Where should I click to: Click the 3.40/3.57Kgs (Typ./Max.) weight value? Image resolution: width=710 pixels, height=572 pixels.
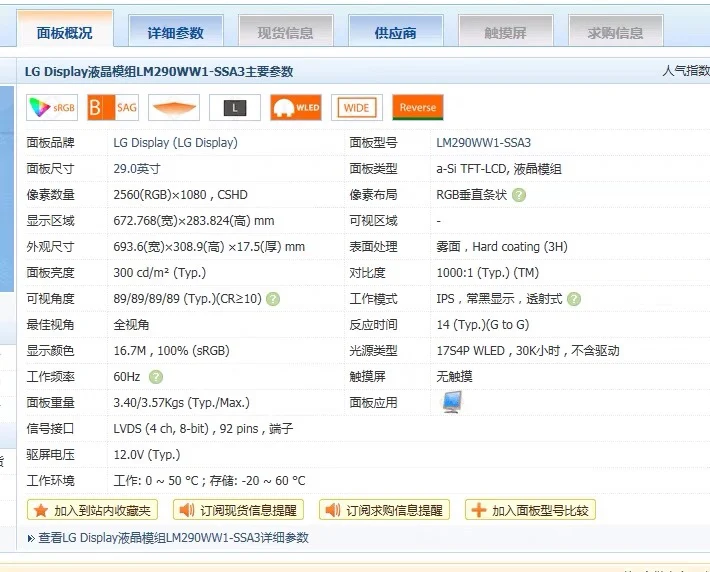coord(181,403)
